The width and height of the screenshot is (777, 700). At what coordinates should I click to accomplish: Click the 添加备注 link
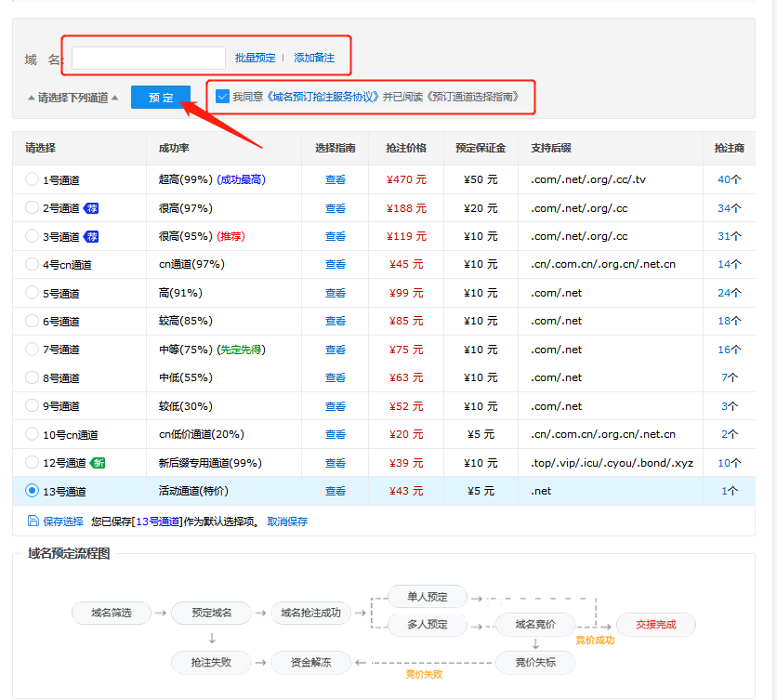(x=314, y=58)
